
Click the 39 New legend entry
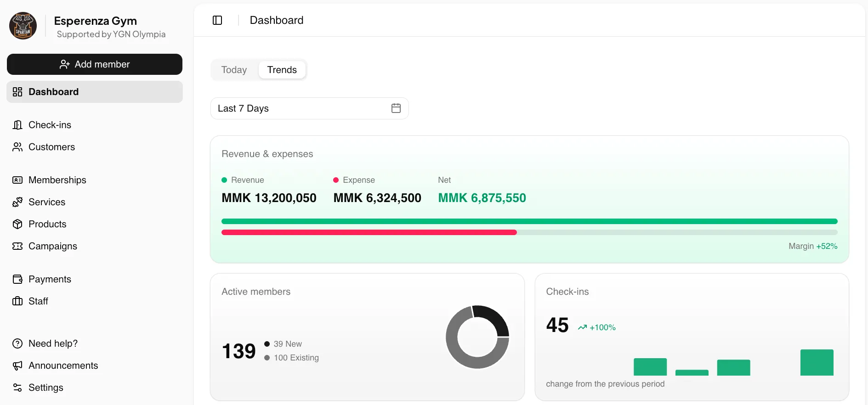pyautogui.click(x=283, y=344)
